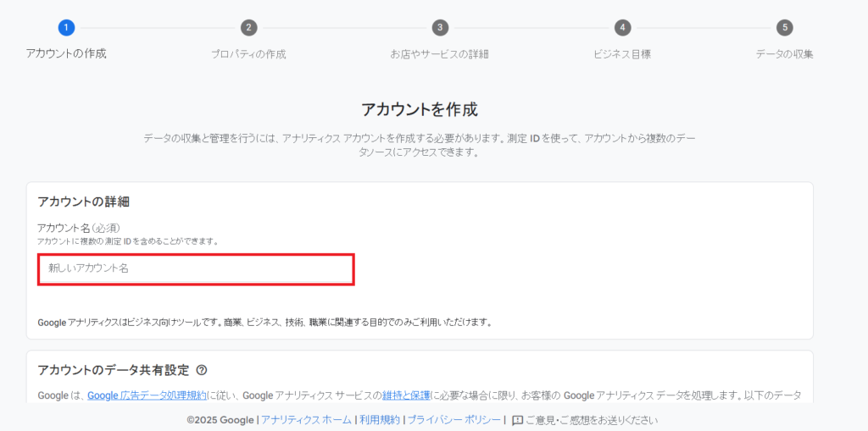Click the step 4 number circle
The image size is (868, 431).
click(622, 28)
